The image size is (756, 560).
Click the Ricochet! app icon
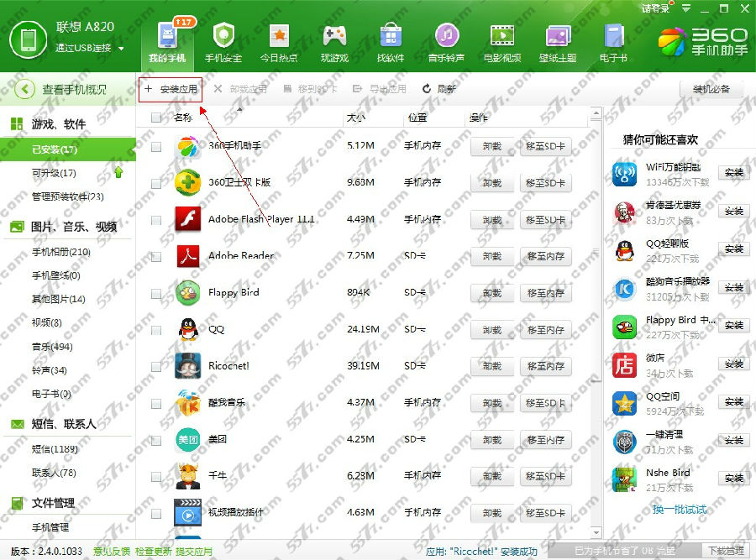(187, 366)
